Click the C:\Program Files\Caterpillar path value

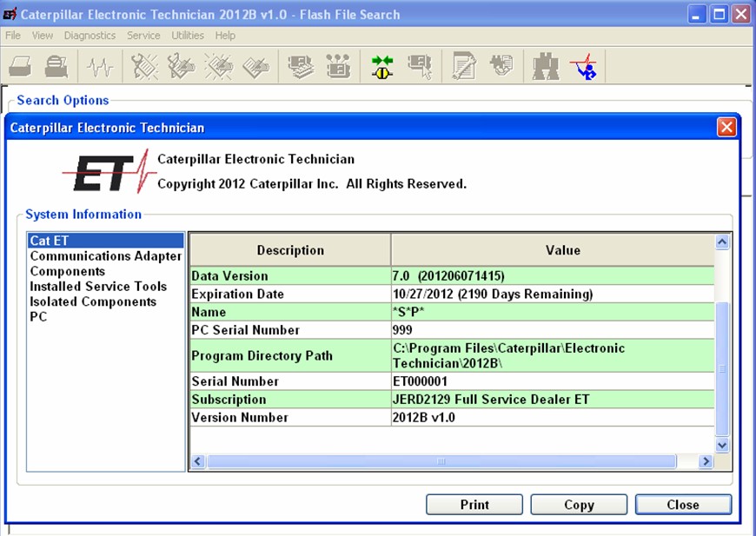click(508, 355)
